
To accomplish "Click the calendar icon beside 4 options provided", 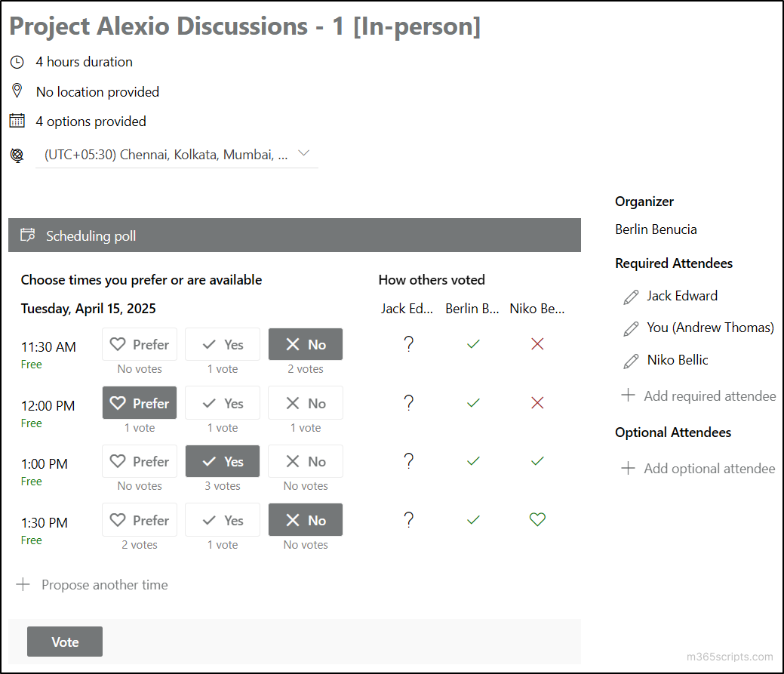I will 17,121.
